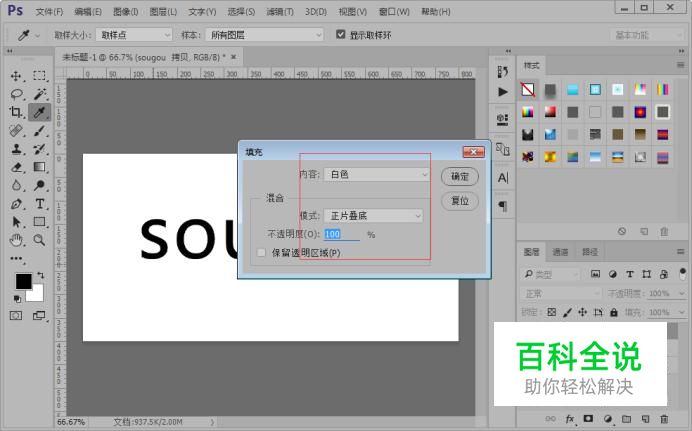Toggle smart object layer filter icon
This screenshot has width=692, height=431.
tap(664, 274)
